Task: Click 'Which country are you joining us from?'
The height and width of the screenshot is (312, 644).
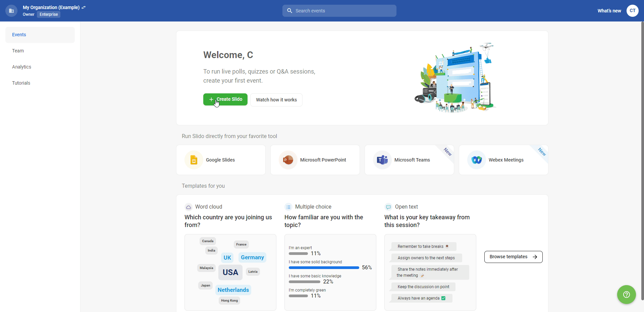Action: [228, 221]
